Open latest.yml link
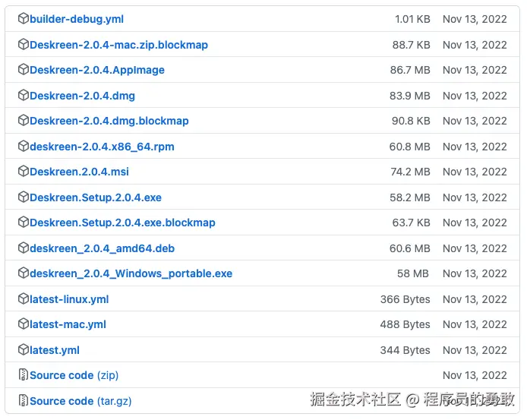Image resolution: width=527 pixels, height=420 pixels. point(55,350)
